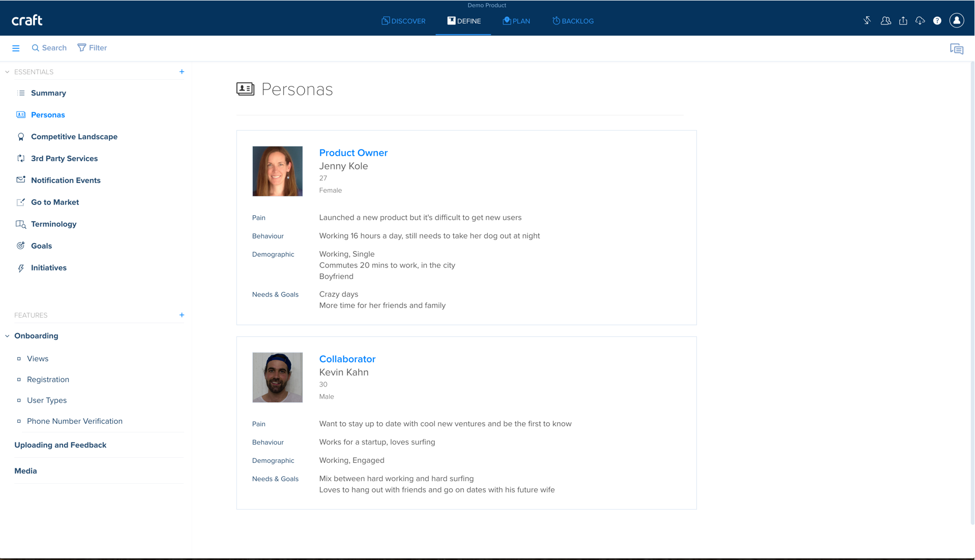This screenshot has height=560, width=975.
Task: Click the team members icon in header
Action: (885, 21)
